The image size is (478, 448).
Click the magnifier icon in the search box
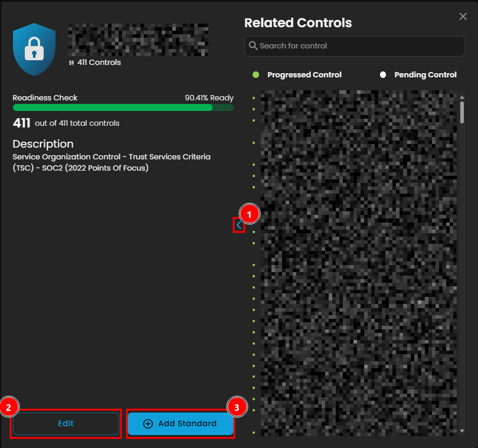253,46
